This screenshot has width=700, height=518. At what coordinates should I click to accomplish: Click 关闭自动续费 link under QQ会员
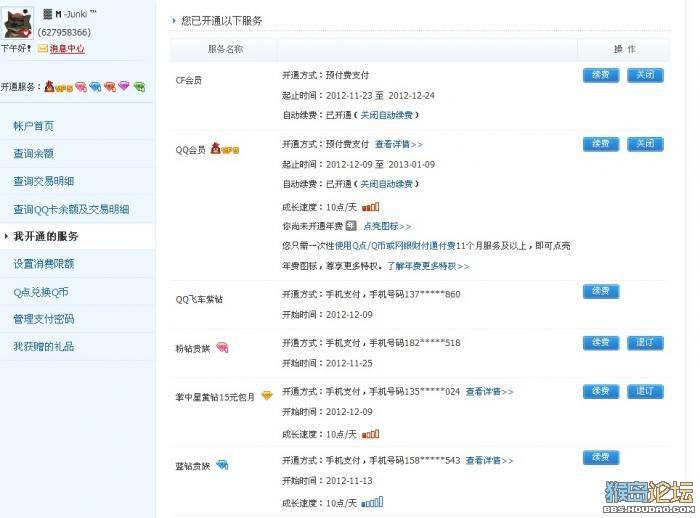pos(387,184)
